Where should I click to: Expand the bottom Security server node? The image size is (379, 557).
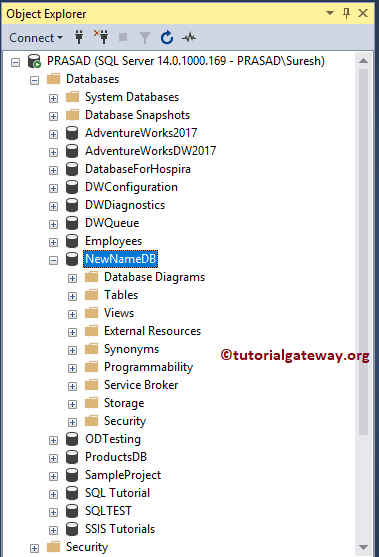(x=34, y=548)
